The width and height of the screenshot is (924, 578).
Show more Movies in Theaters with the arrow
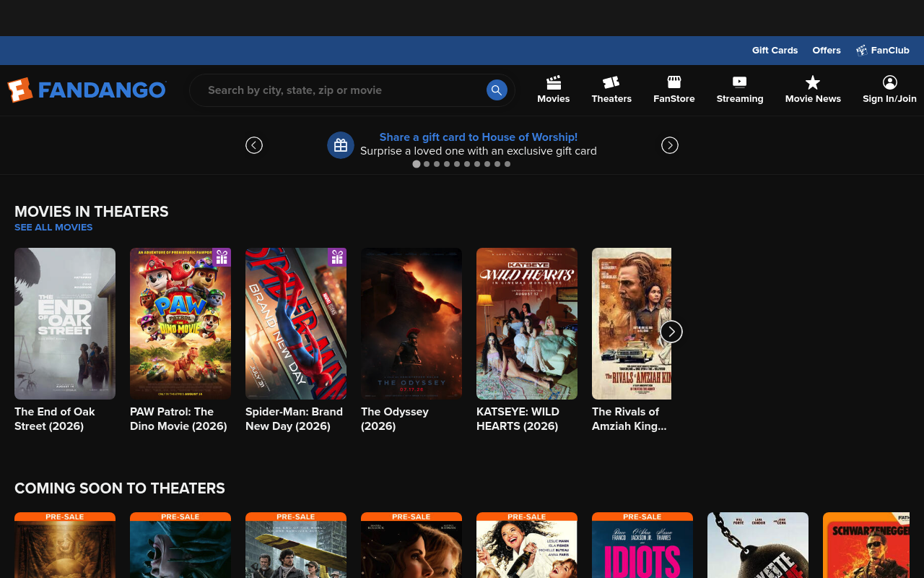(x=671, y=332)
